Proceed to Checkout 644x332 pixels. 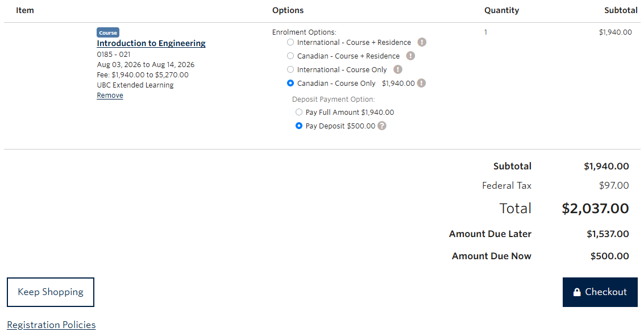[x=600, y=292]
